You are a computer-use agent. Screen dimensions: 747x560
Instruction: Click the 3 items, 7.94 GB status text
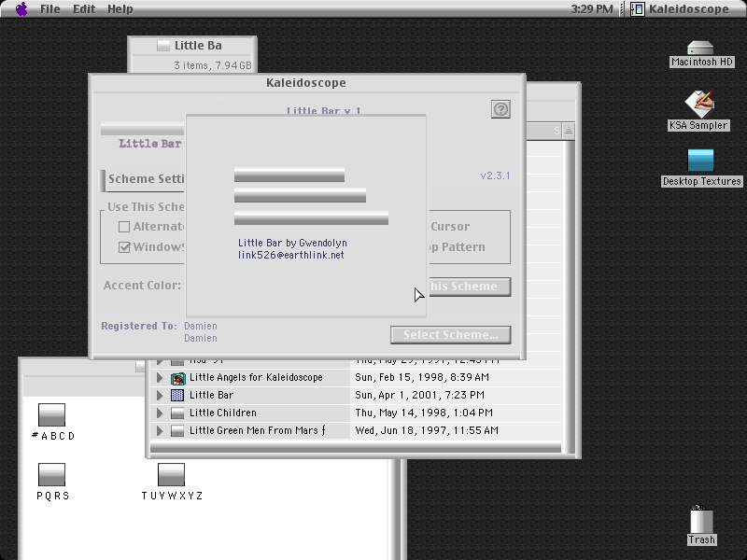213,65
